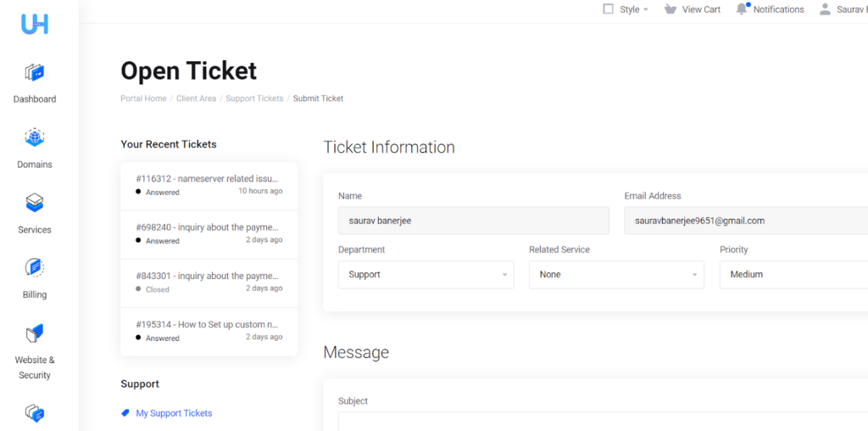Open the My Support Tickets link
The height and width of the screenshot is (431, 868).
pyautogui.click(x=174, y=413)
